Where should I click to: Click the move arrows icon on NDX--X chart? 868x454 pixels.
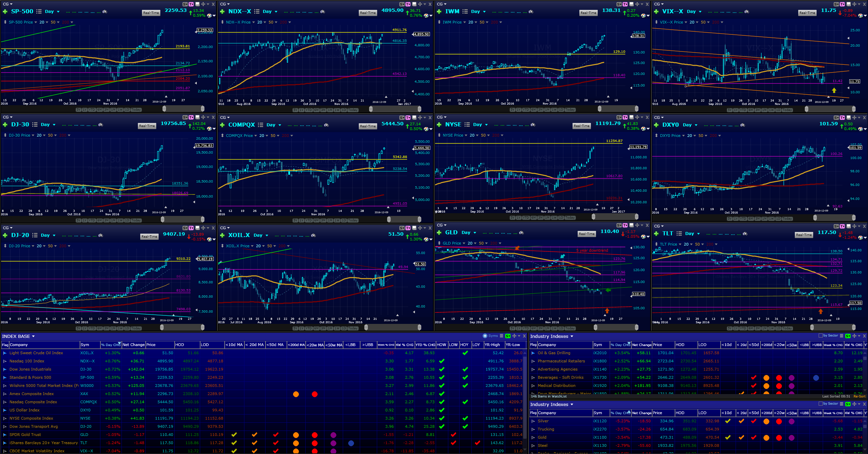pos(420,4)
